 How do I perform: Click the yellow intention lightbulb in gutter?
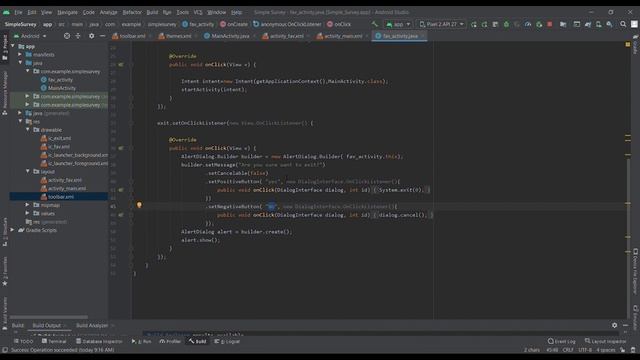(139, 205)
